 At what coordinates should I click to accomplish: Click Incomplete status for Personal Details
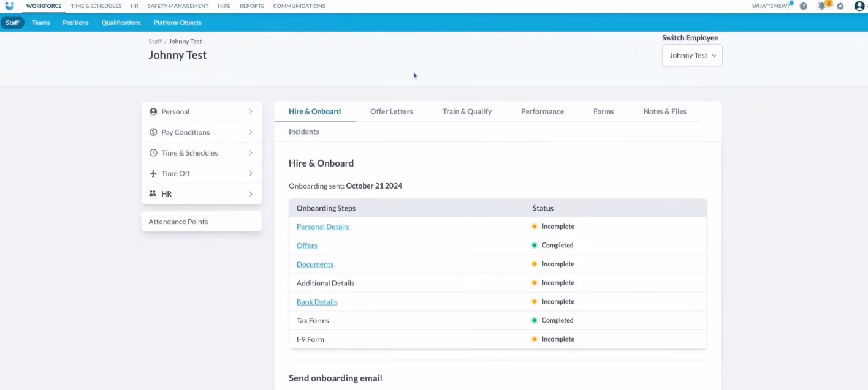tap(558, 227)
